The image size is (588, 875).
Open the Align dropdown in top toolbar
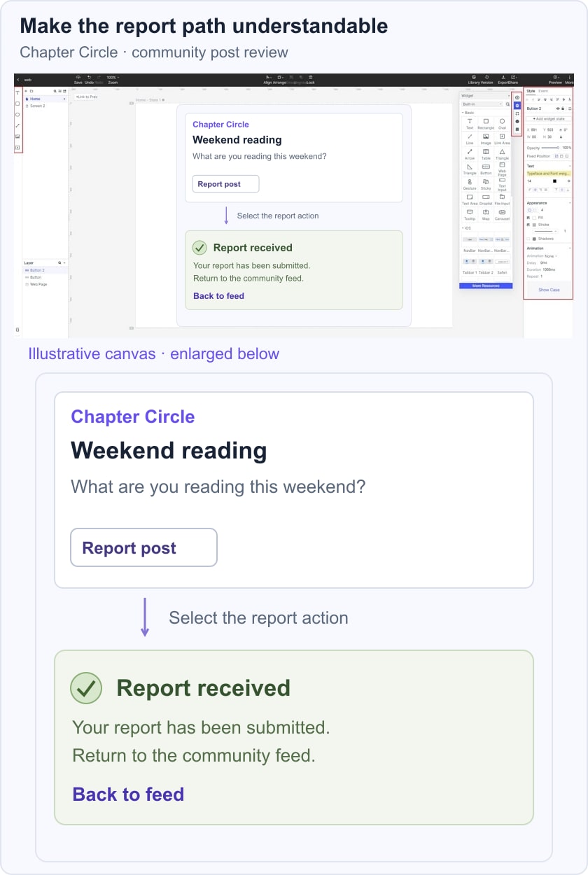point(268,77)
